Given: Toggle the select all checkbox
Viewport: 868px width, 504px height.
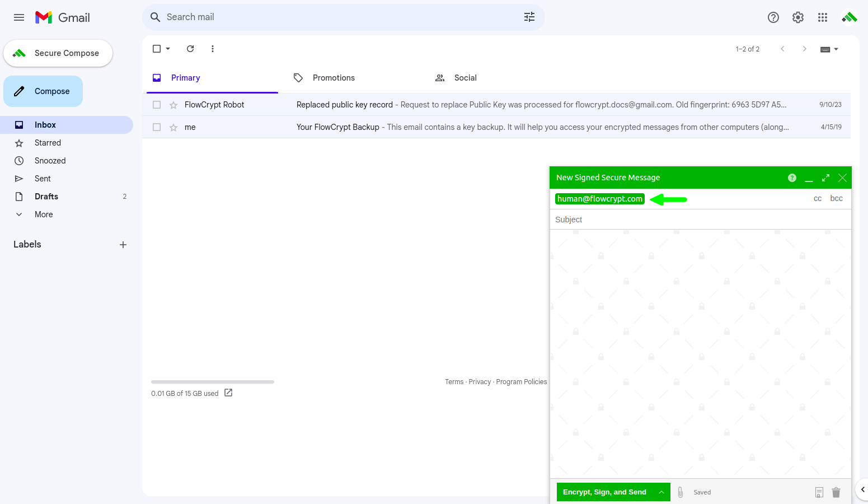Looking at the screenshot, I should (x=157, y=49).
